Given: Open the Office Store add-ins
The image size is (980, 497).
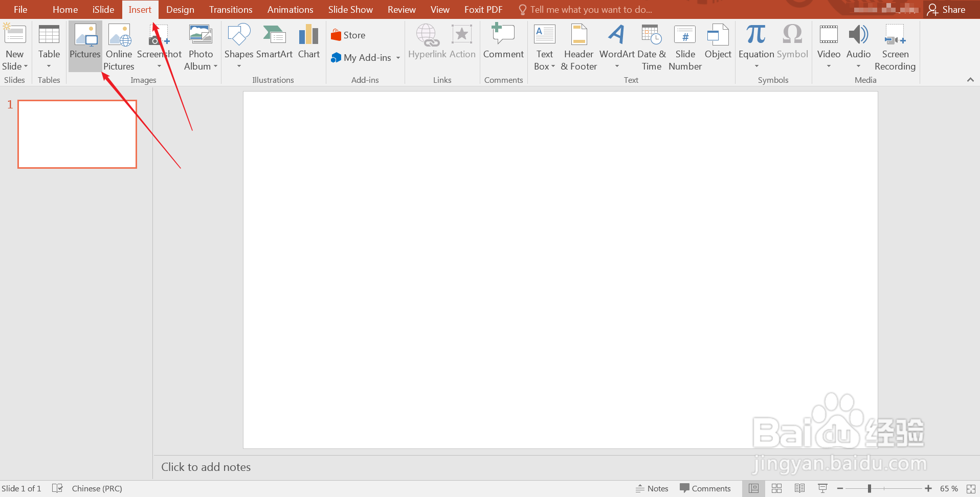Looking at the screenshot, I should (x=348, y=35).
